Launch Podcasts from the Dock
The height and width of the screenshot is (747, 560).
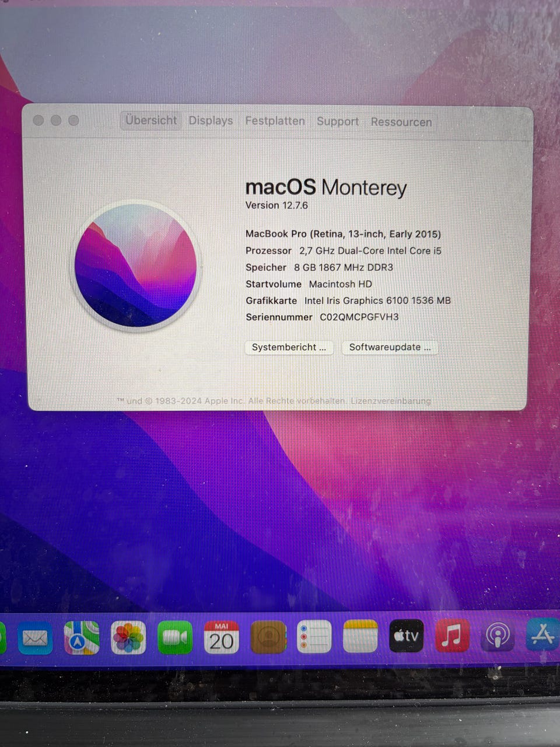(498, 636)
